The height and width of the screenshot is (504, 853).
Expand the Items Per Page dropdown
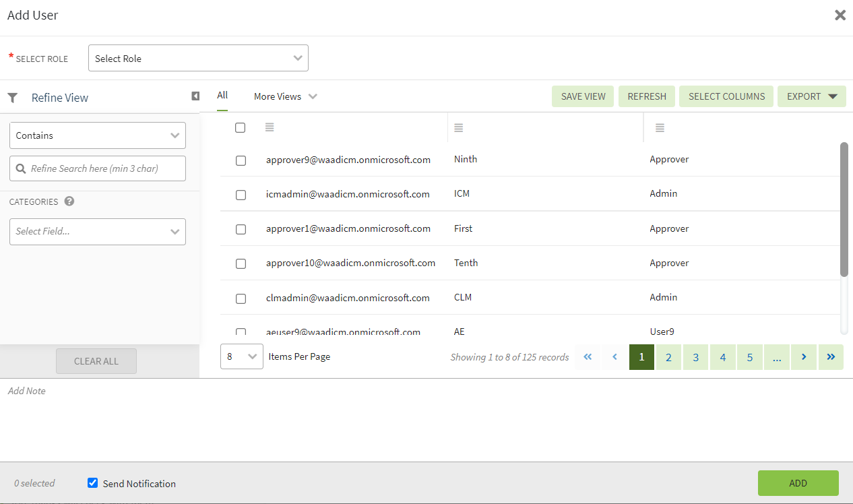tap(241, 356)
